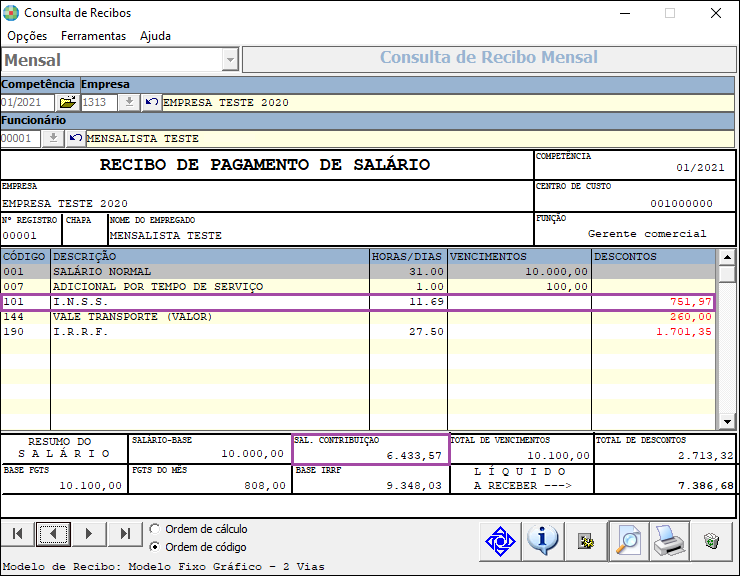Click Total de vencimentos value 10.100,00
The width and height of the screenshot is (740, 576).
click(x=558, y=456)
